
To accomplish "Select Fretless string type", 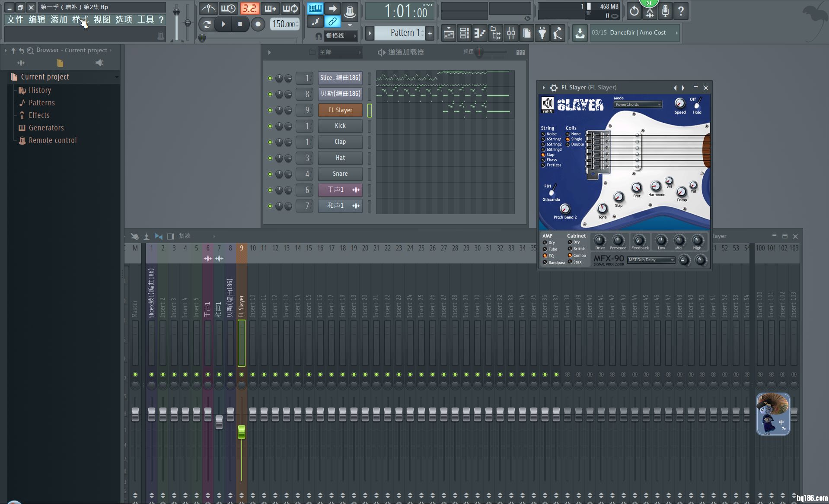I will pos(551,165).
